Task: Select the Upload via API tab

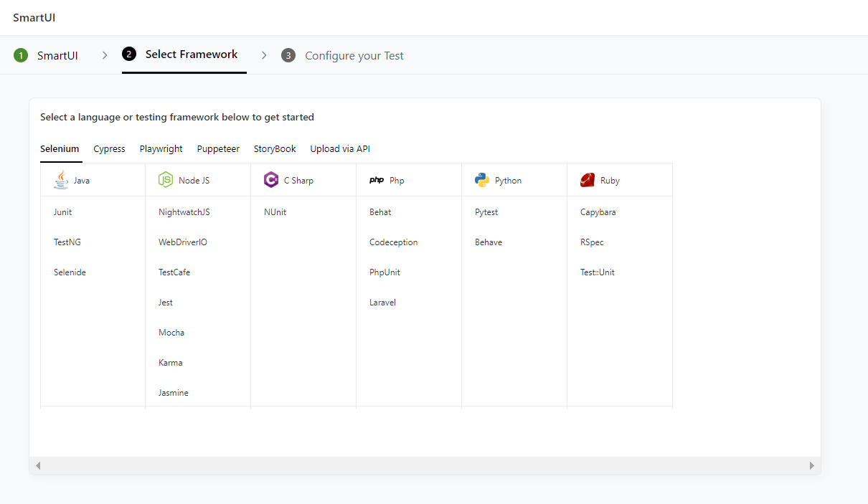Action: coord(340,149)
